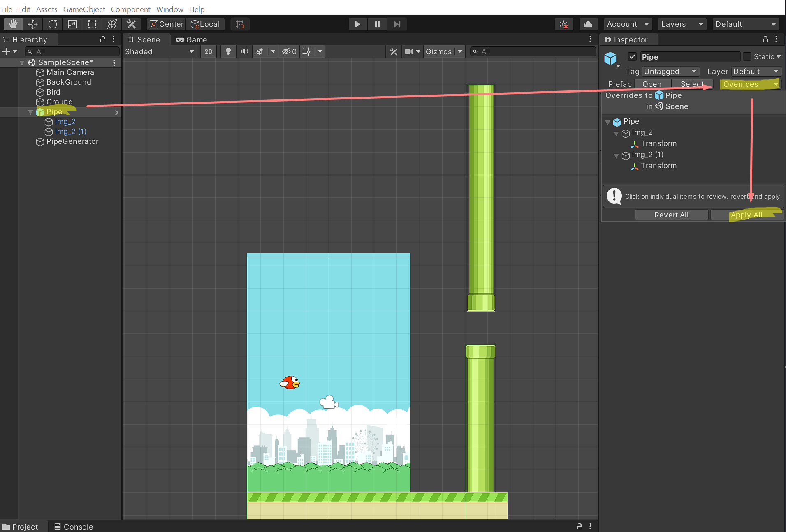
Task: Open the Shaded draw mode dropdown
Action: pyautogui.click(x=160, y=51)
